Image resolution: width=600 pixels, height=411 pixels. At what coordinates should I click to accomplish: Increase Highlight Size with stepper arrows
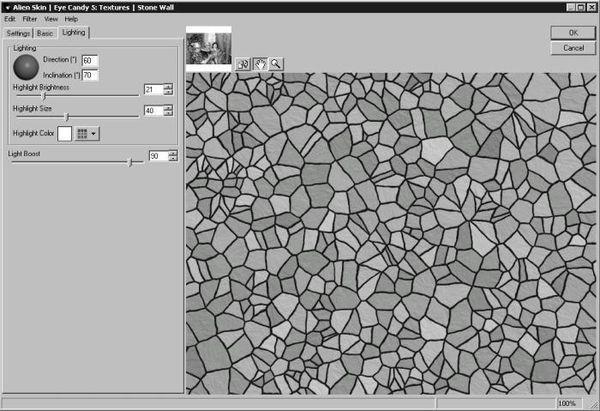tap(168, 107)
